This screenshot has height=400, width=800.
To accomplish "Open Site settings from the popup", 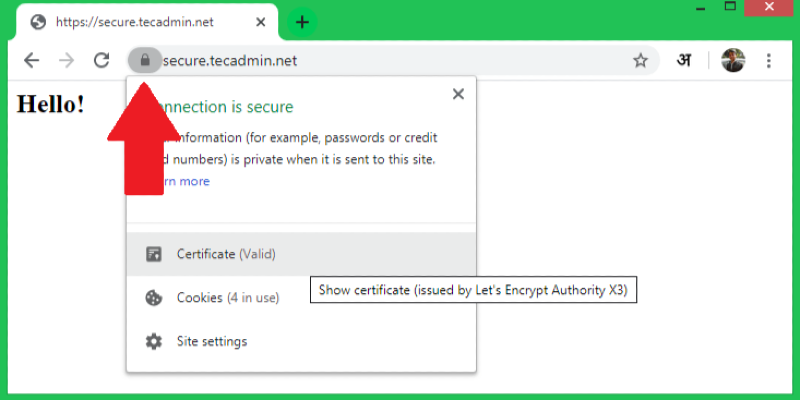I will point(211,341).
